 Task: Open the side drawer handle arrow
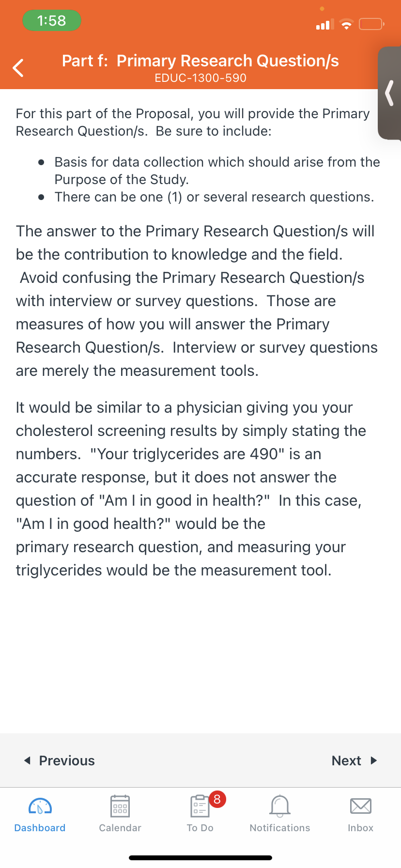(389, 93)
